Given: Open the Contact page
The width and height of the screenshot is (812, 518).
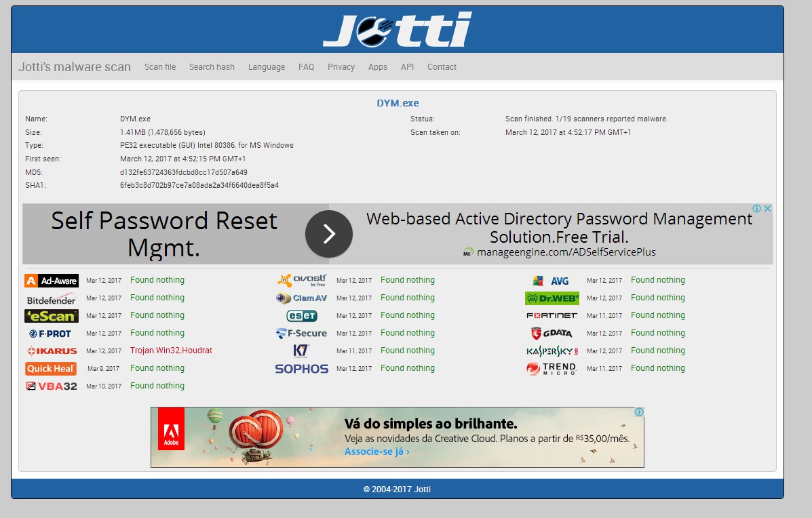Looking at the screenshot, I should click(442, 66).
